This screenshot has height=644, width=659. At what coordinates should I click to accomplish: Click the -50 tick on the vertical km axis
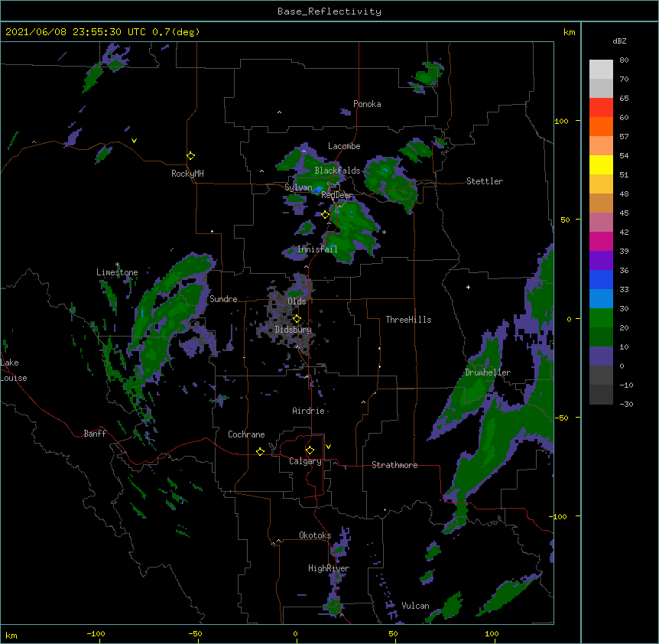pyautogui.click(x=561, y=418)
